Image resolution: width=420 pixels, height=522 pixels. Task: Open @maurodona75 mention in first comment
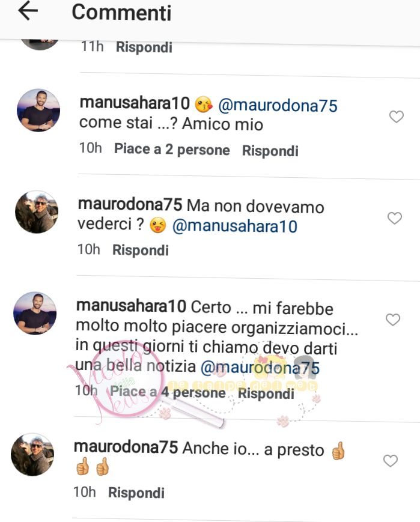278,106
